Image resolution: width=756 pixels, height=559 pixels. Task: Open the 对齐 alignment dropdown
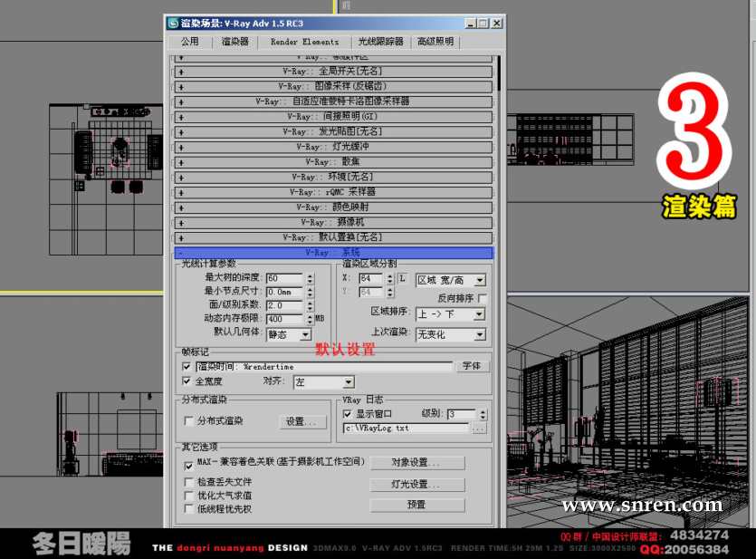(323, 382)
